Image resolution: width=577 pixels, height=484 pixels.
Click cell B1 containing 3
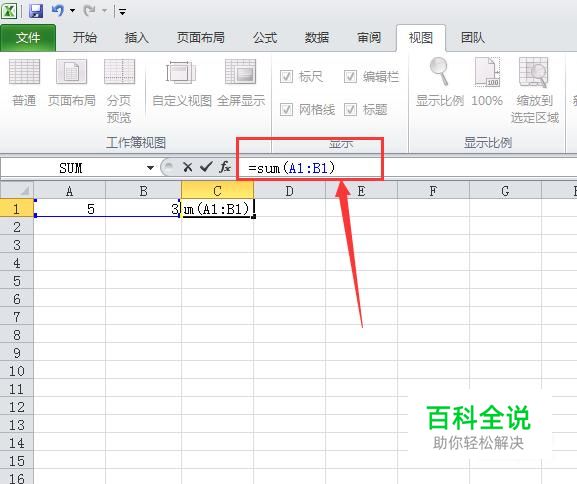144,209
